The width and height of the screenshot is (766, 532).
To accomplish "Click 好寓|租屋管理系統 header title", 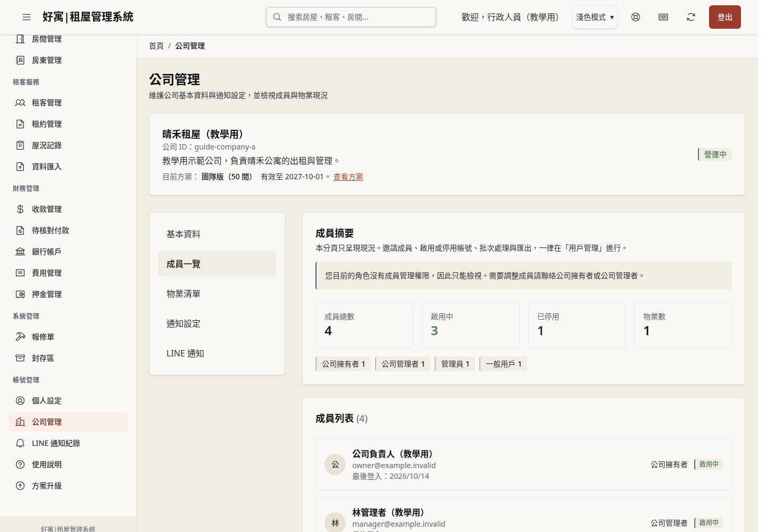I will (x=88, y=17).
